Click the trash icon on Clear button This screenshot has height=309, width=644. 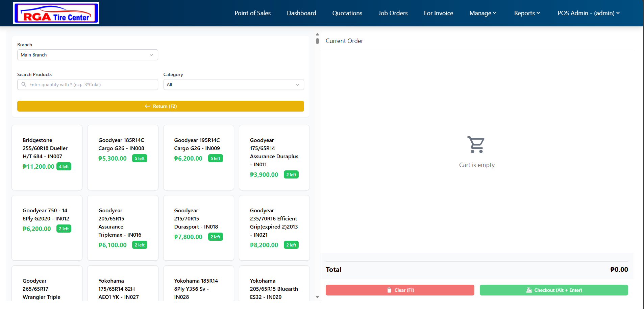coord(389,290)
